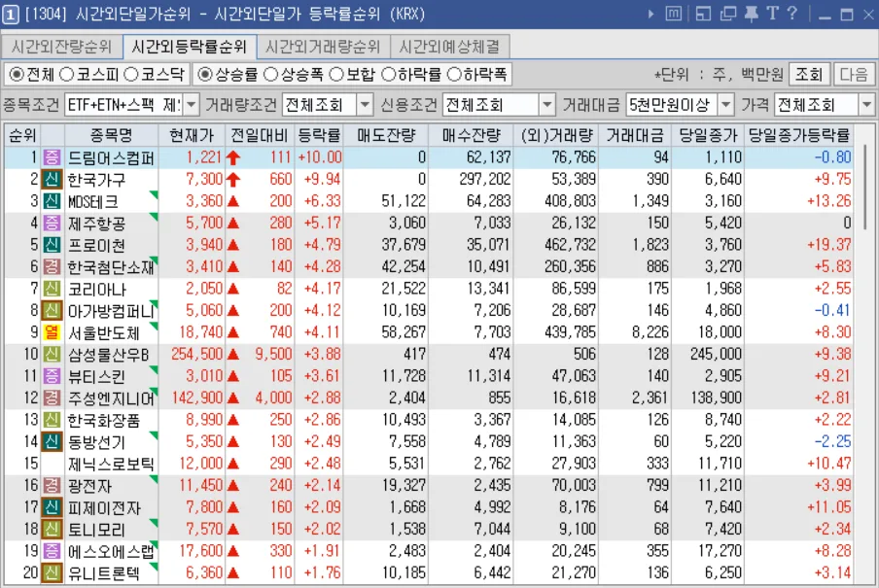This screenshot has height=588, width=879.
Task: Click the 다음 button
Action: (x=854, y=75)
